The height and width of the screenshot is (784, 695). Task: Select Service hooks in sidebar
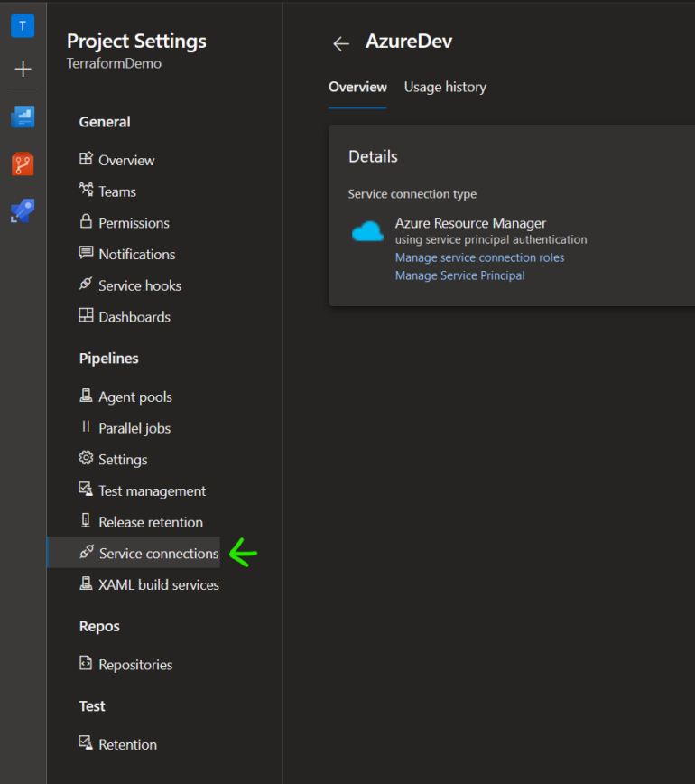point(139,285)
